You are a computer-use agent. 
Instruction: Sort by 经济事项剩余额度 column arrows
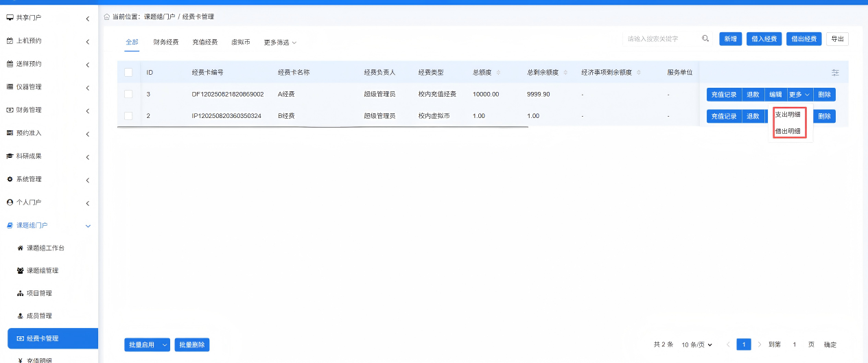[x=638, y=72]
